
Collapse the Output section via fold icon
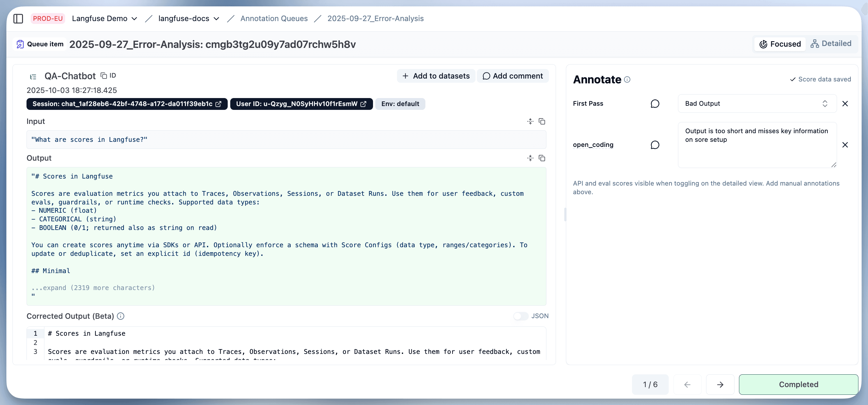pyautogui.click(x=530, y=158)
